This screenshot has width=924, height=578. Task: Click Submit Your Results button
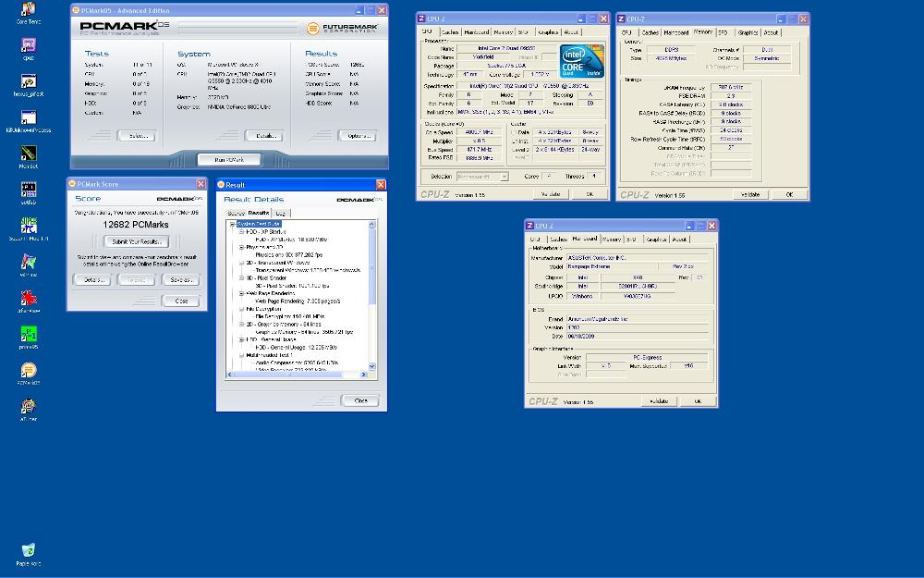coord(137,241)
